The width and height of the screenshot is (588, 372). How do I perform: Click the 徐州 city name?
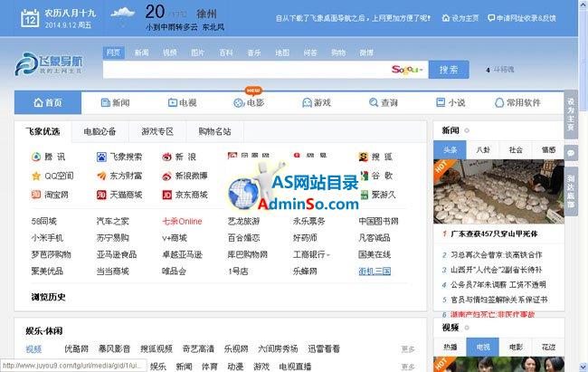[x=206, y=14]
